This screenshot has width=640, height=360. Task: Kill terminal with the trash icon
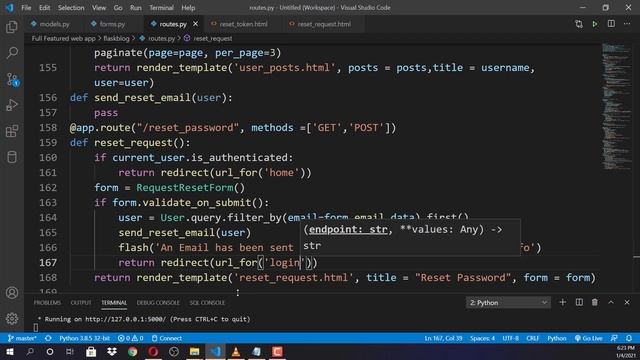[595, 302]
